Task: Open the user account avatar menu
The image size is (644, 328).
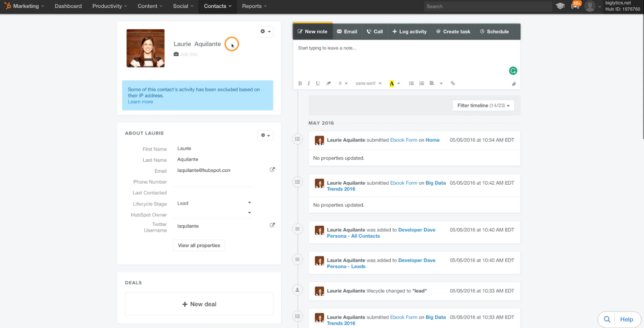Action: click(x=592, y=6)
